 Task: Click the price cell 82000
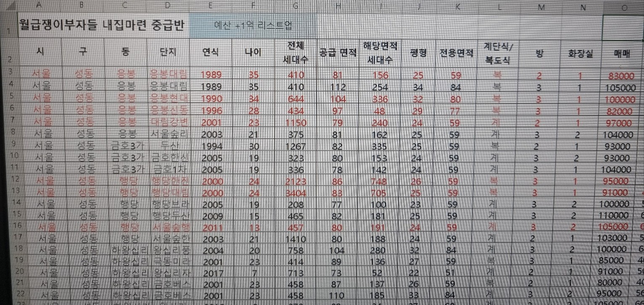pyautogui.click(x=619, y=111)
